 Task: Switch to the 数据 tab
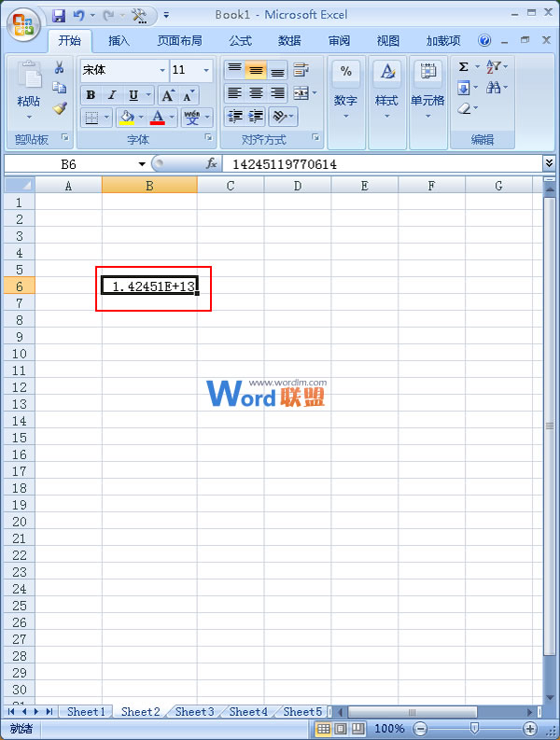pos(289,41)
